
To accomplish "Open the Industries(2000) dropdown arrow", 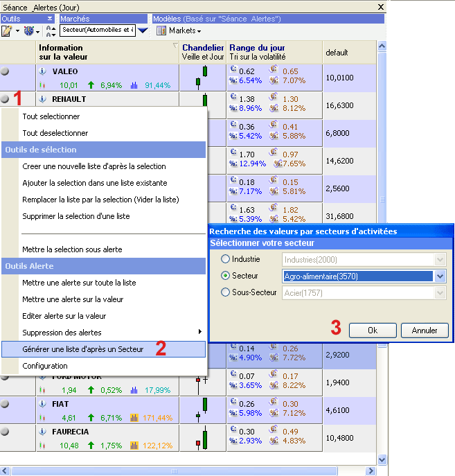I will pos(440,260).
